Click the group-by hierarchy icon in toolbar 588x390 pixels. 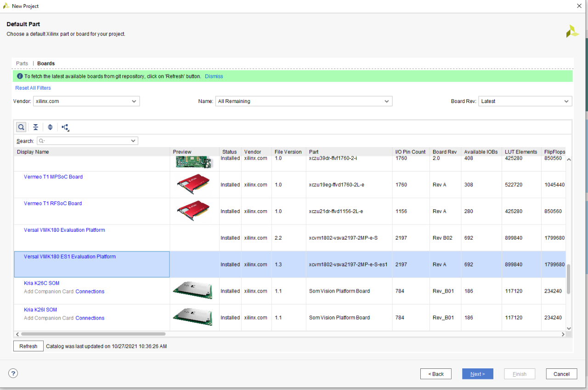[65, 127]
